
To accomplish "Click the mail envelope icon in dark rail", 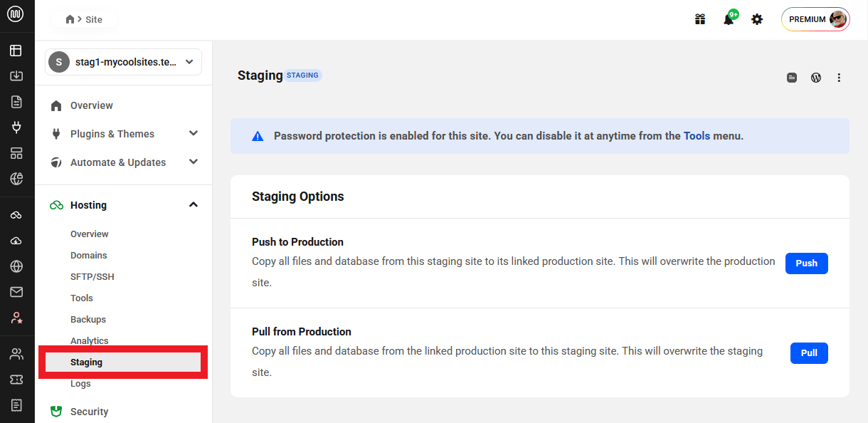I will (x=16, y=292).
